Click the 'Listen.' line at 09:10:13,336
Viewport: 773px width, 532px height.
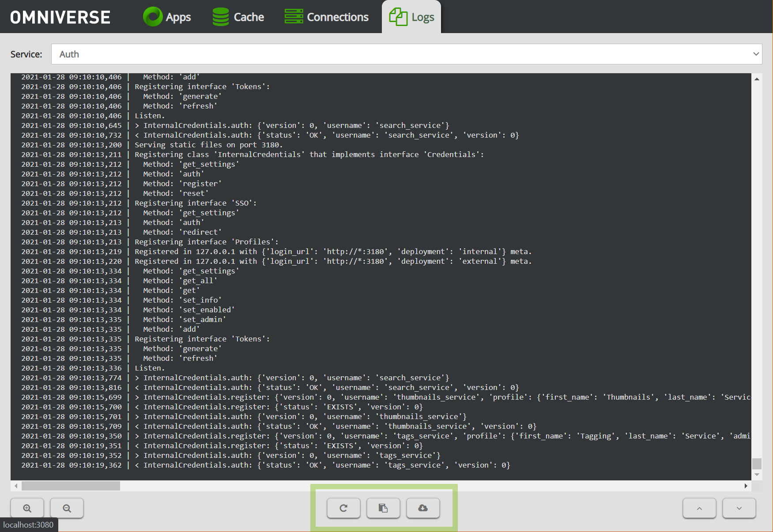93,368
